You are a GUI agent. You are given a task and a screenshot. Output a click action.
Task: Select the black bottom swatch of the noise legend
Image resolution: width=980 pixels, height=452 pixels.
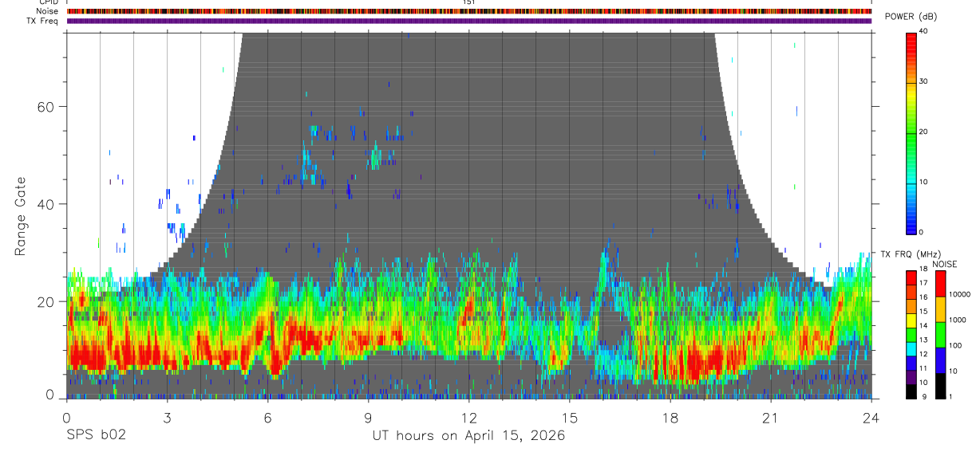tap(940, 386)
